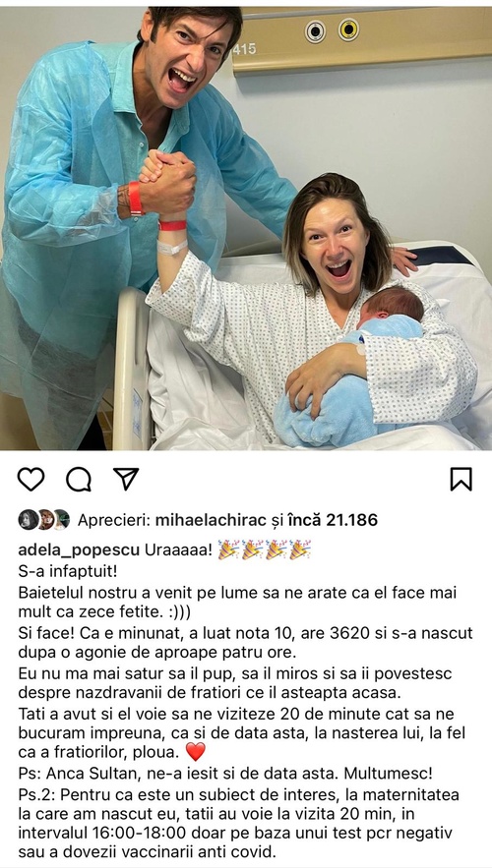
Task: Open the adela_popescu username in the caption
Action: [80, 550]
